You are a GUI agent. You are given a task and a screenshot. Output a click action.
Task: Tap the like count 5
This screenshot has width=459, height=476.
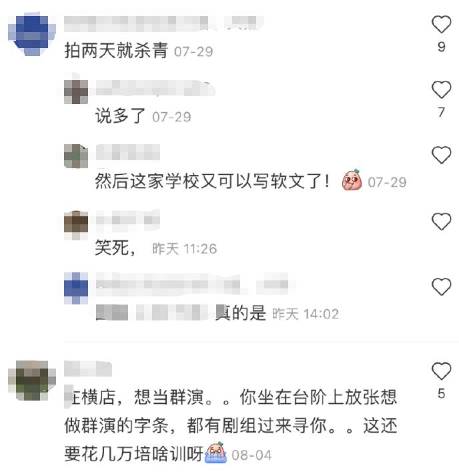pyautogui.click(x=442, y=394)
